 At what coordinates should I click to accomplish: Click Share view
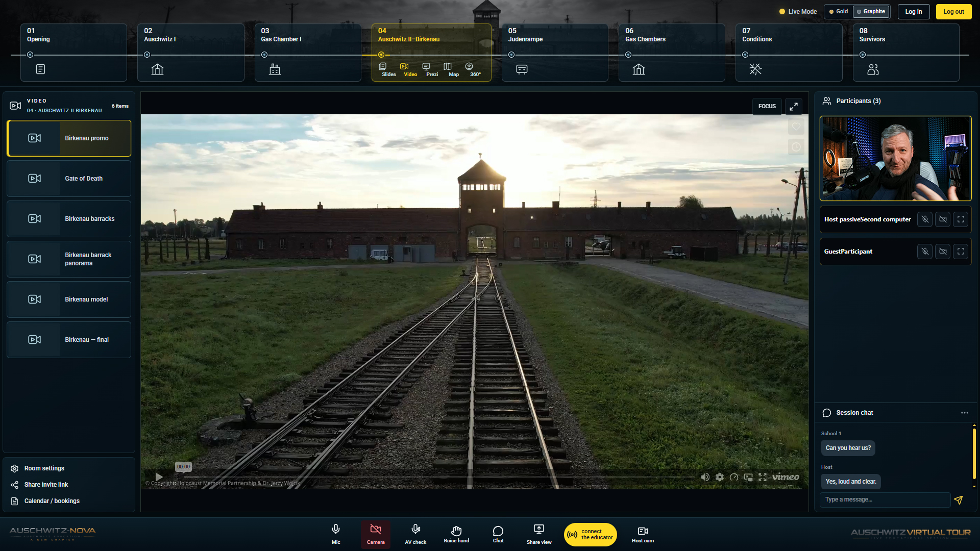tap(539, 534)
